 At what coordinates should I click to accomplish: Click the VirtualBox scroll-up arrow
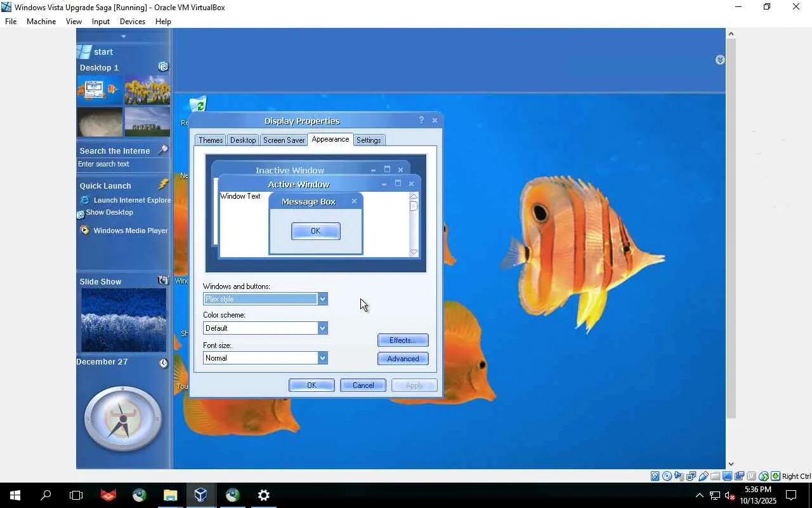(731, 34)
